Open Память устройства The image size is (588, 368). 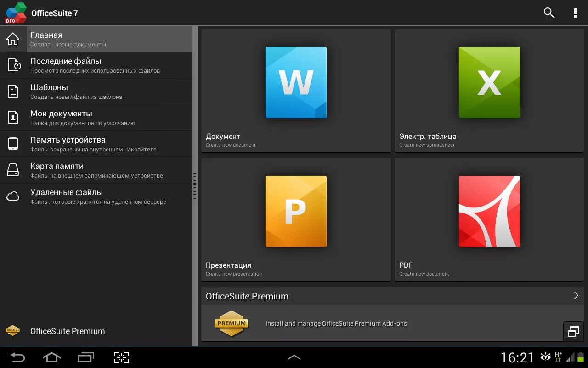(x=96, y=144)
